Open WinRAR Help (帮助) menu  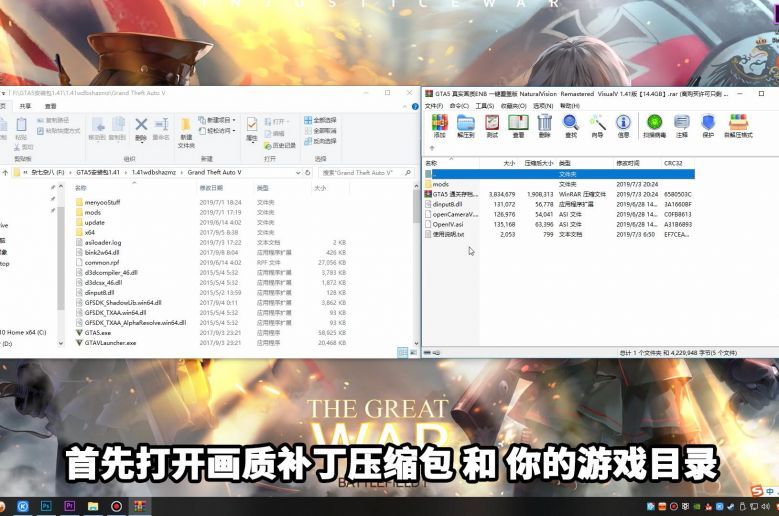[x=570, y=106]
